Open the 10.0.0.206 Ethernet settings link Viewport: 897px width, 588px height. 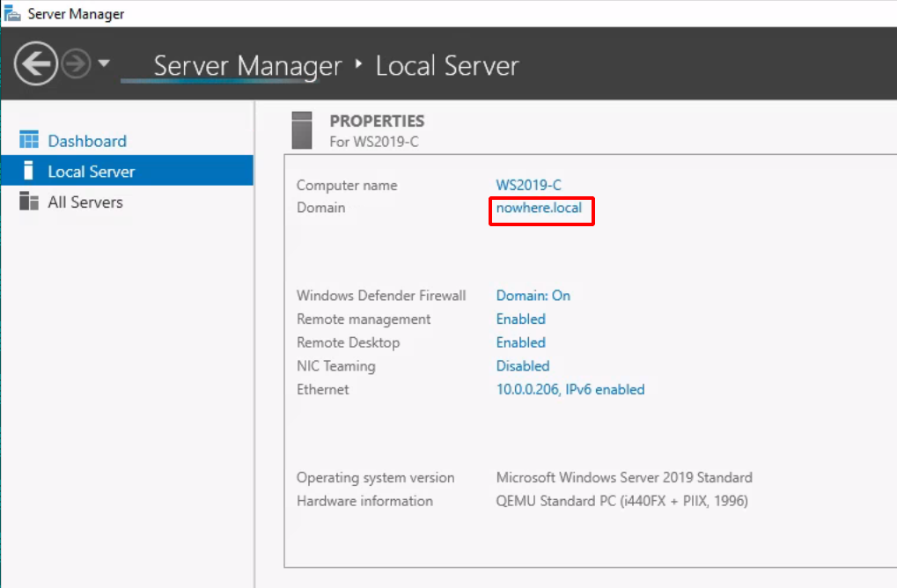pos(570,389)
